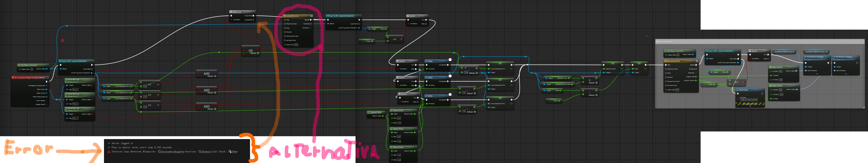
Task: Click the Max 2,0 field on Clamp node
Action: 399,160
